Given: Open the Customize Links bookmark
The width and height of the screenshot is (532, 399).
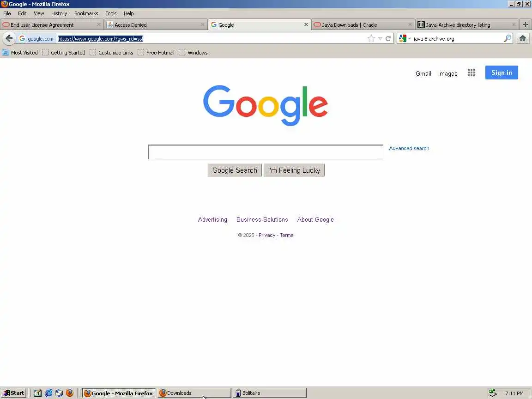Looking at the screenshot, I should pyautogui.click(x=112, y=53).
